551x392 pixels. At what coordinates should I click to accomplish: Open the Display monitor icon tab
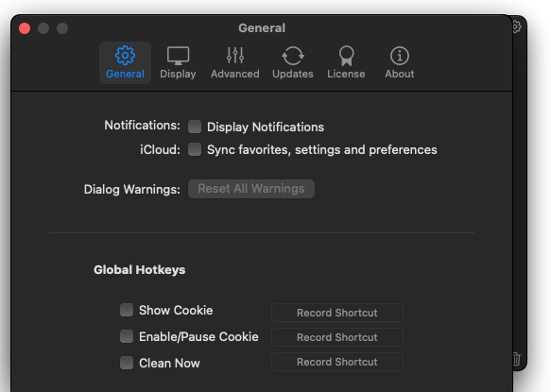click(x=178, y=56)
